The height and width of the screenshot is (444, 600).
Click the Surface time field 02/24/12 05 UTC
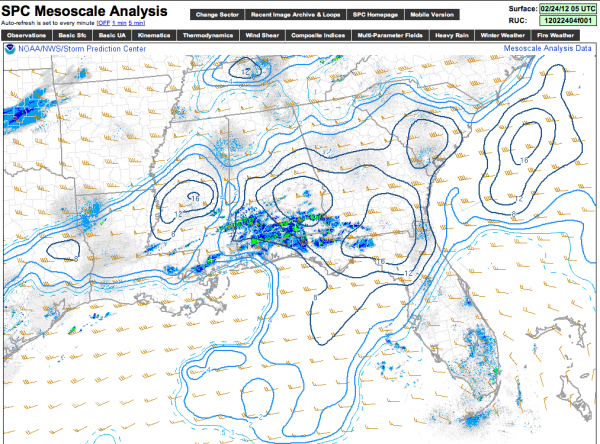pos(568,8)
